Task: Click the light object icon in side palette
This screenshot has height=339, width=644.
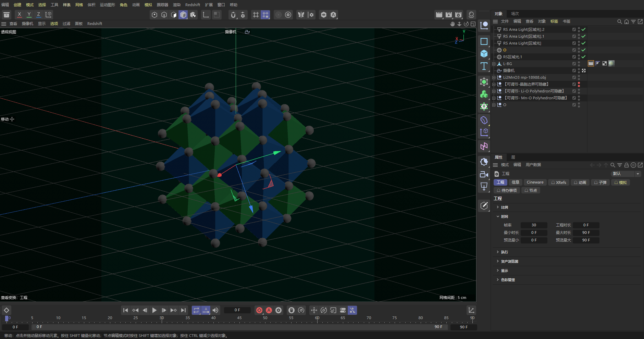Action: 484,187
